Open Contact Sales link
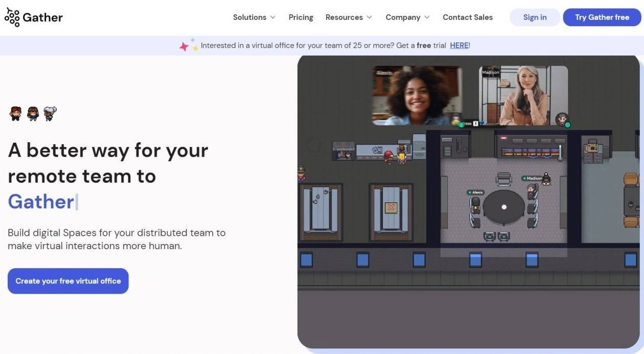Screen dimensions: 644x354 click(x=468, y=17)
